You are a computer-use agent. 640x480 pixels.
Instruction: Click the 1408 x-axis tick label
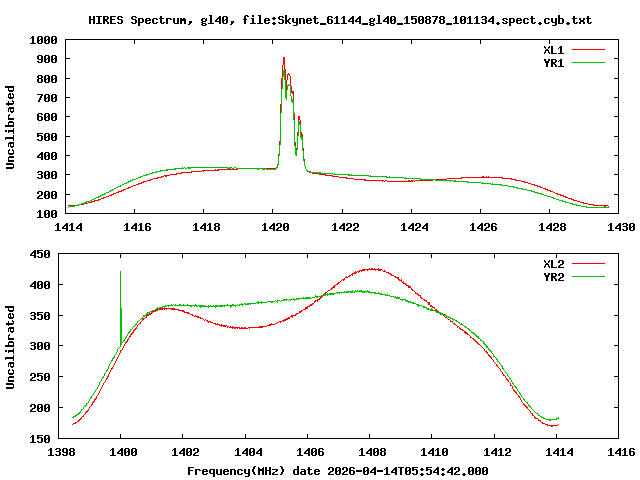pos(372,452)
